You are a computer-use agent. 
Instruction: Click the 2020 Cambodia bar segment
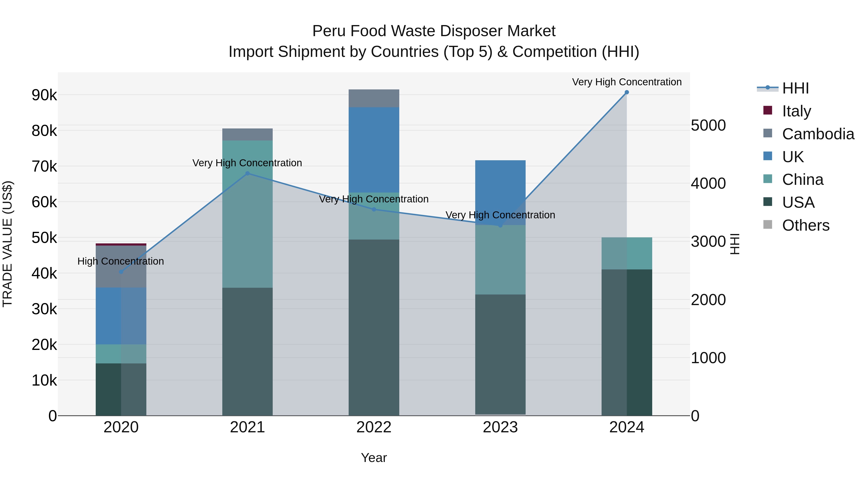pyautogui.click(x=121, y=266)
